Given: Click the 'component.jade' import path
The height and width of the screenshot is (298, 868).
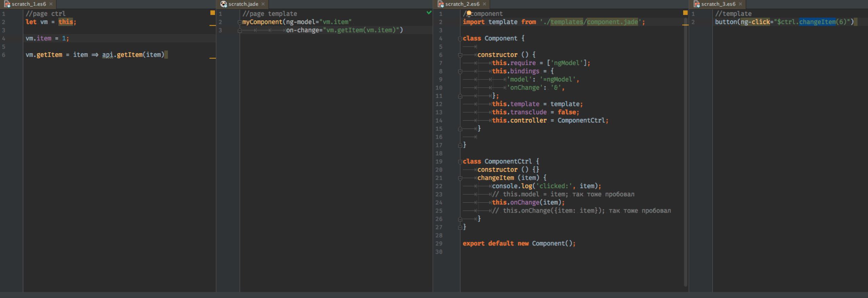Looking at the screenshot, I should tap(612, 22).
